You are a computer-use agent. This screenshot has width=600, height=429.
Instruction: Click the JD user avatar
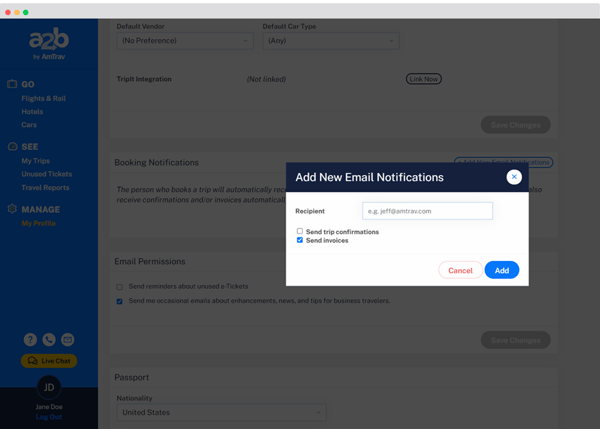[48, 386]
